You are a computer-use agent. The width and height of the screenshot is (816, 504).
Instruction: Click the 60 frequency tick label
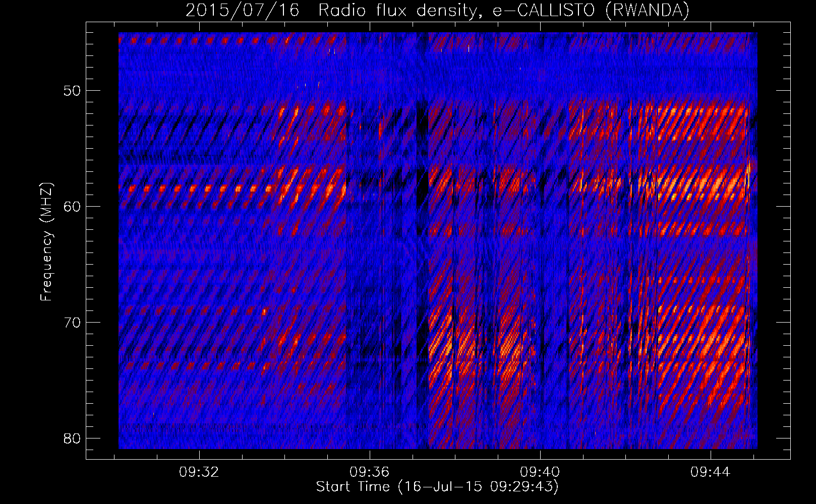(73, 207)
